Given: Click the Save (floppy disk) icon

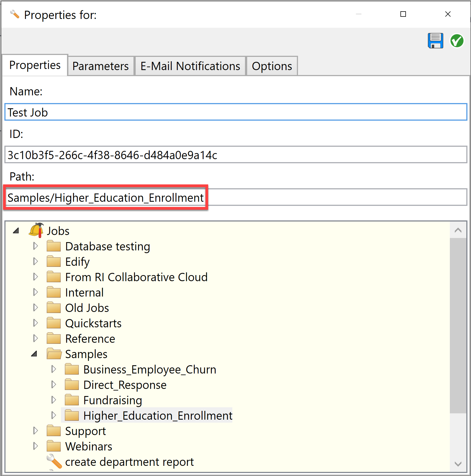Looking at the screenshot, I should [x=435, y=41].
